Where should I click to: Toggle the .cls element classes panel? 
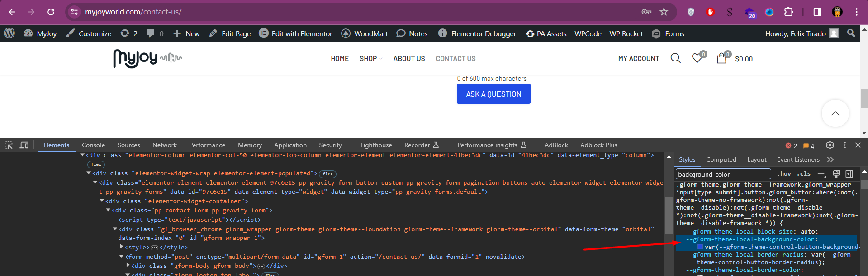click(804, 174)
